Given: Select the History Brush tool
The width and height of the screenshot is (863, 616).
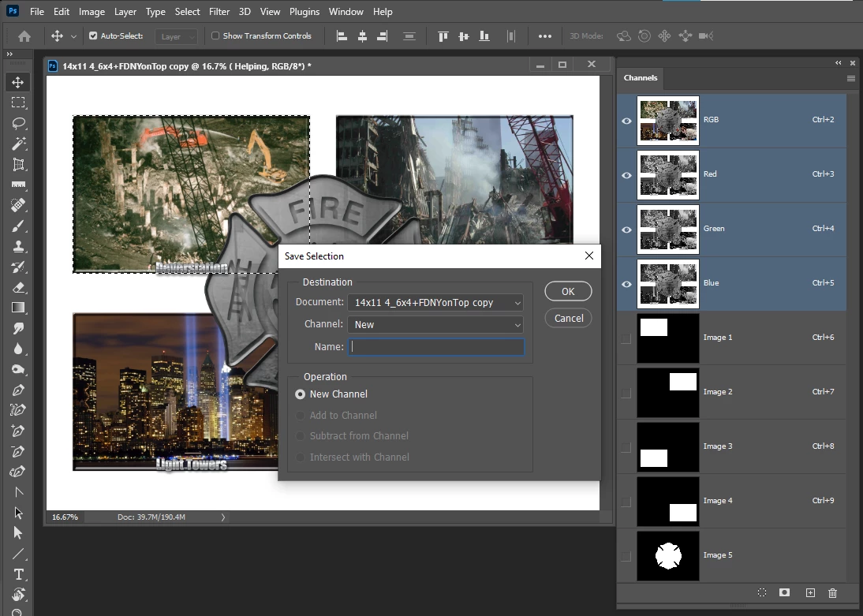Looking at the screenshot, I should tap(17, 267).
